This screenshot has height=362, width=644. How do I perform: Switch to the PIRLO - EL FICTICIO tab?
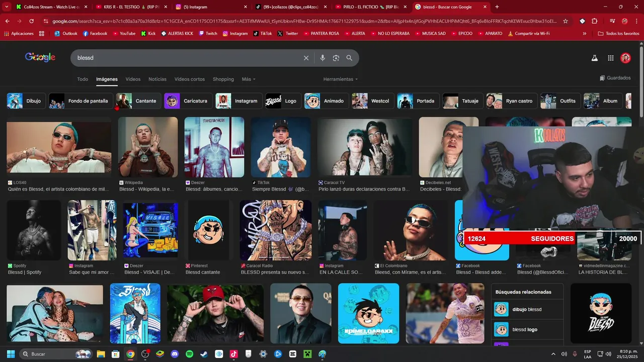click(371, 7)
